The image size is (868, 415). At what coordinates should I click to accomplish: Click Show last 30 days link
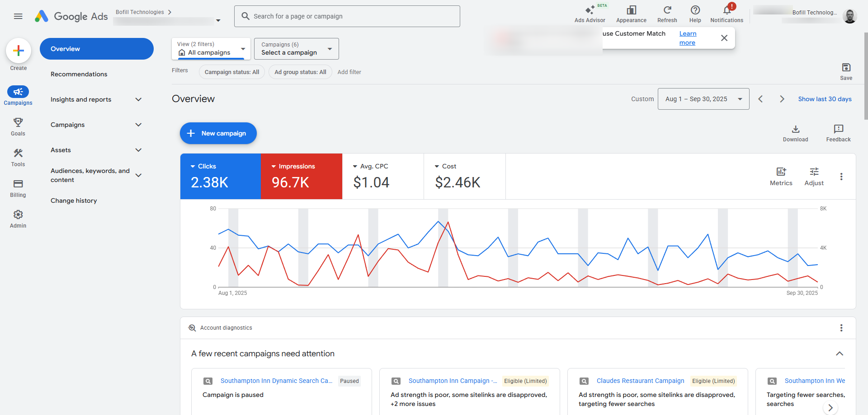[x=825, y=99]
